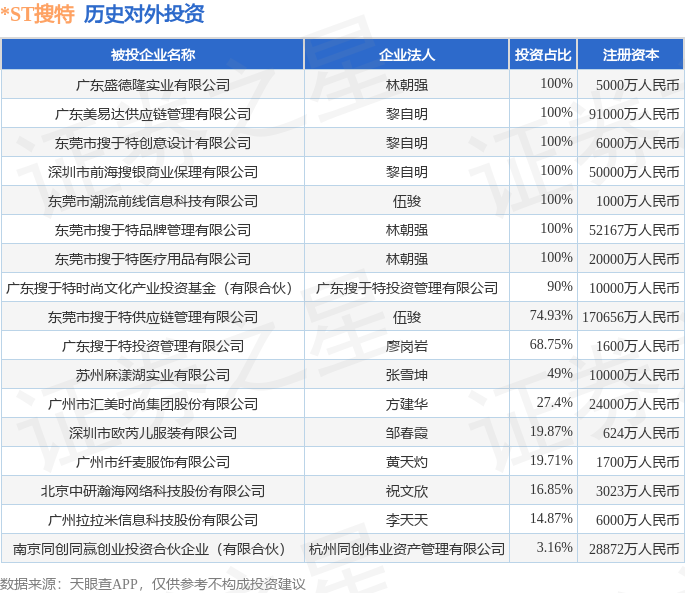
Task: Click the 数据来源 天眼查APP footer note
Action: pos(152,584)
